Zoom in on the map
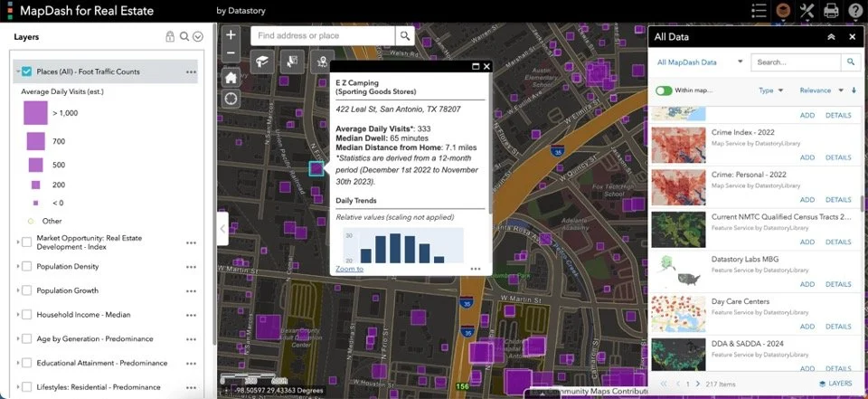The height and width of the screenshot is (399, 868). (231, 35)
